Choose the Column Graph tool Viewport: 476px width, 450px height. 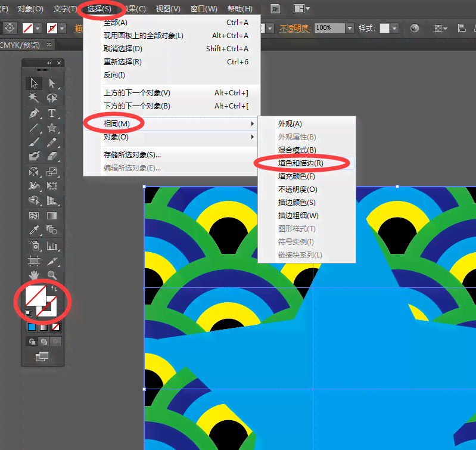[x=52, y=246]
